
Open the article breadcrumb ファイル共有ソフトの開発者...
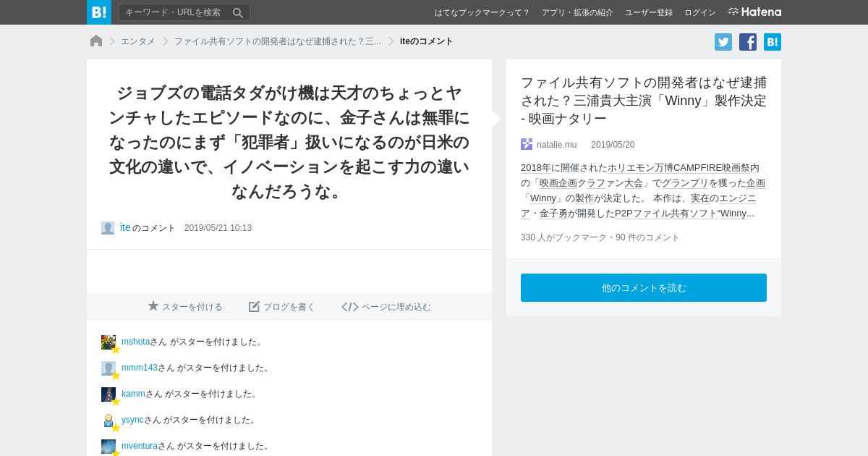tap(277, 41)
